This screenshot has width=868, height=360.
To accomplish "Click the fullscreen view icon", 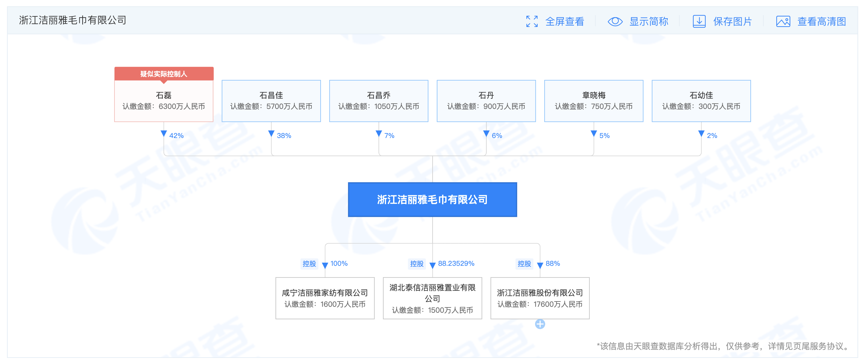I will pyautogui.click(x=532, y=21).
